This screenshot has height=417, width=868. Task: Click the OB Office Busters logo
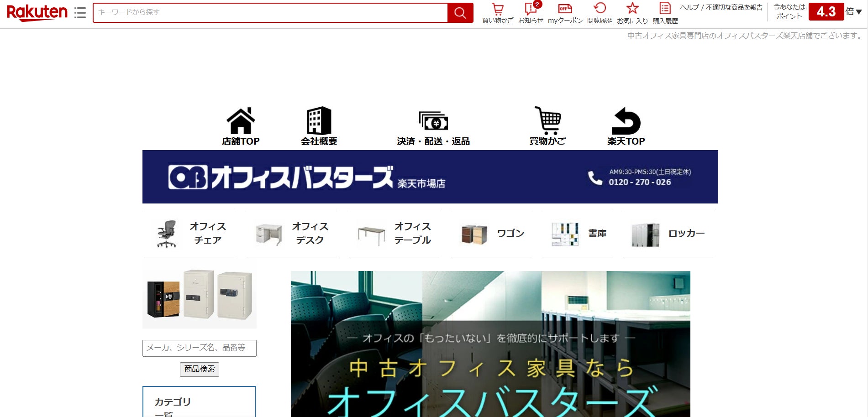click(280, 177)
